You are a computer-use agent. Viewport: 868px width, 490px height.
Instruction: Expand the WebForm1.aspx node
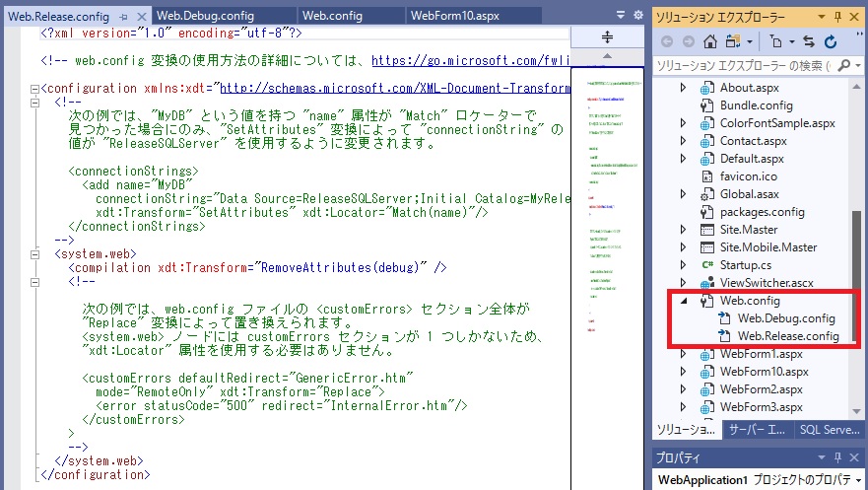(683, 353)
